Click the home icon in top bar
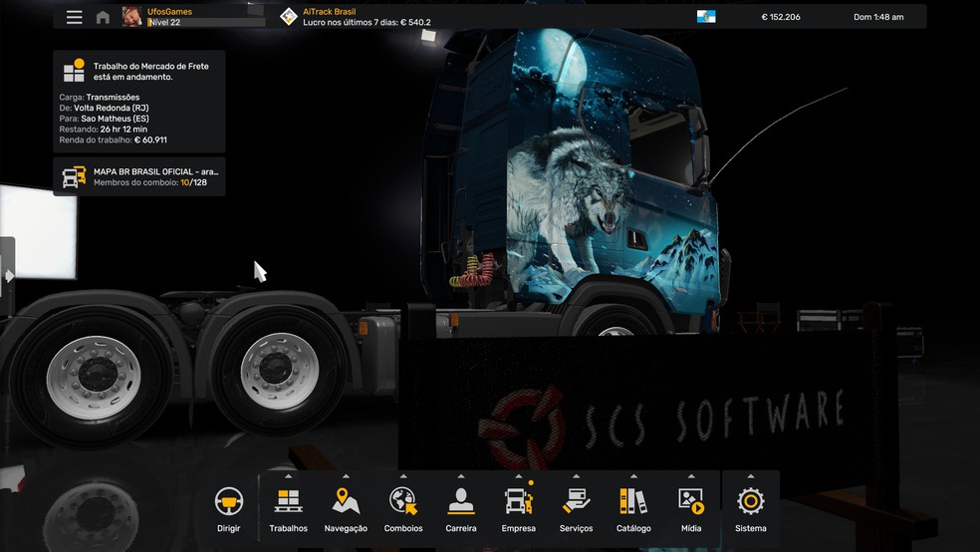This screenshot has width=980, height=552. click(x=103, y=17)
